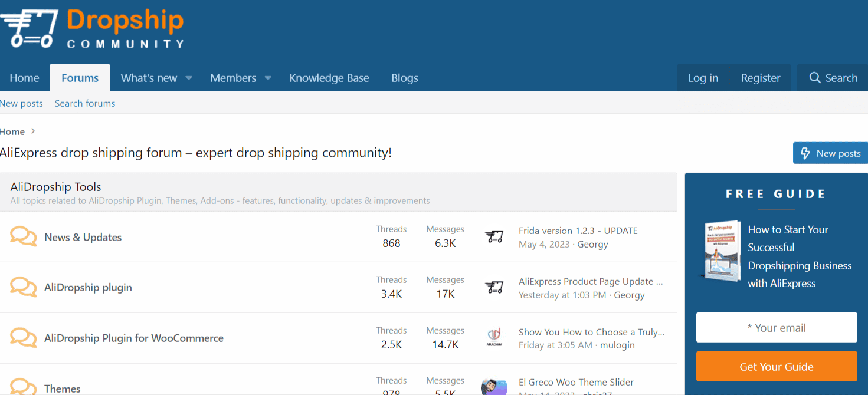868x395 pixels.
Task: Open search using the magnifier icon
Action: [x=815, y=77]
